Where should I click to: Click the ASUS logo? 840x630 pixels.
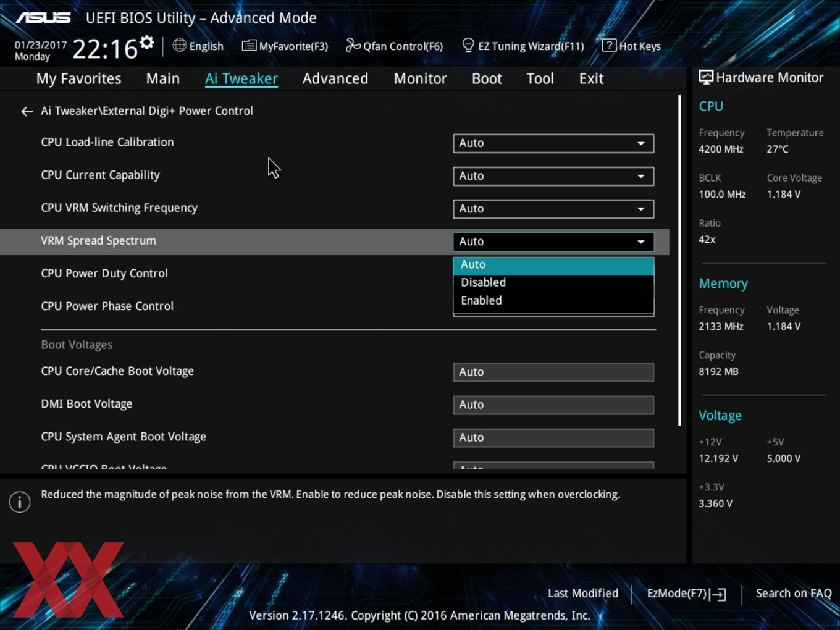[x=43, y=17]
